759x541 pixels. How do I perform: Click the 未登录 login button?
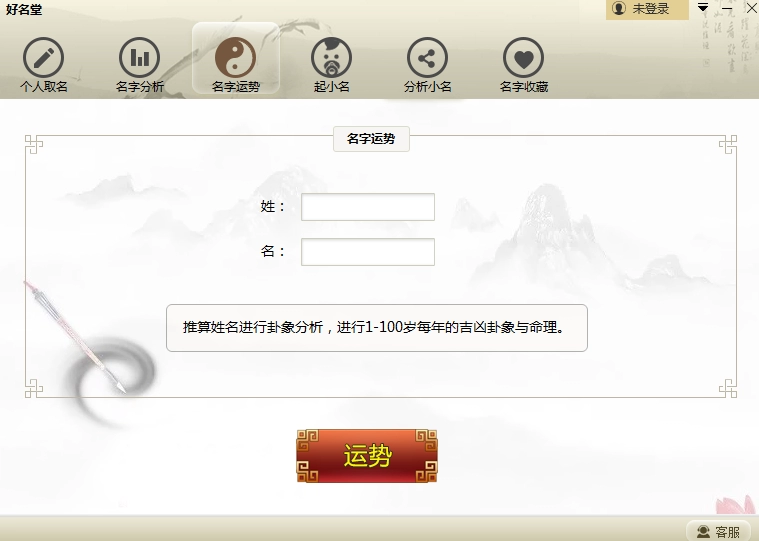(x=647, y=9)
